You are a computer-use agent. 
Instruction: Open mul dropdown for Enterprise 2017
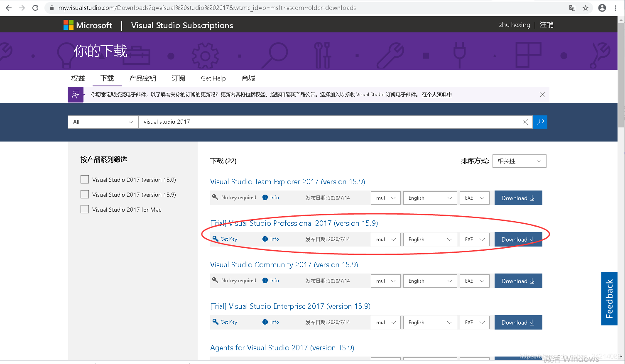click(x=386, y=322)
